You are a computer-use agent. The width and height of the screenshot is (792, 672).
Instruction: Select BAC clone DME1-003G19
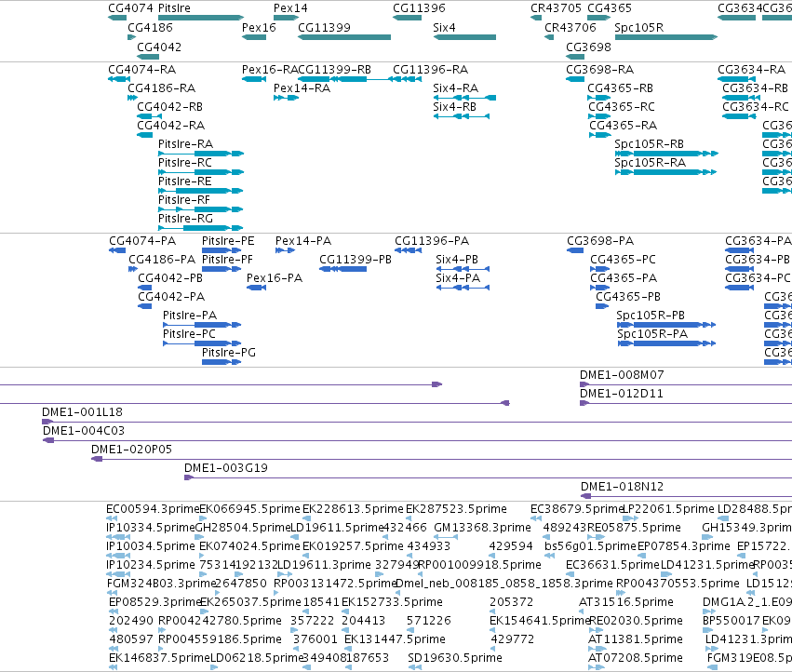click(x=226, y=468)
